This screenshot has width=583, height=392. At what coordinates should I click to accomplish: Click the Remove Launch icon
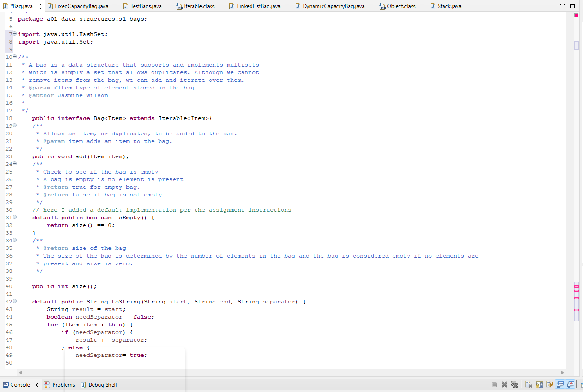(x=504, y=384)
